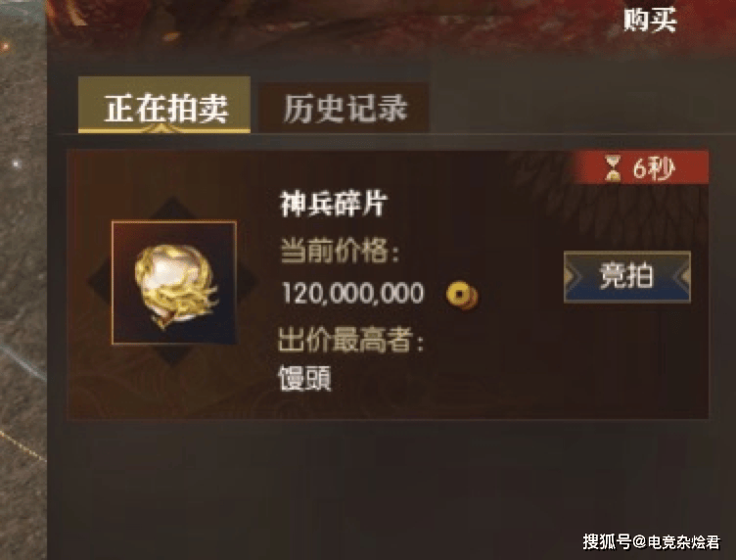736x560 pixels.
Task: Click the 搜狐号@电竞杂烩君 watermark
Action: pyautogui.click(x=652, y=541)
